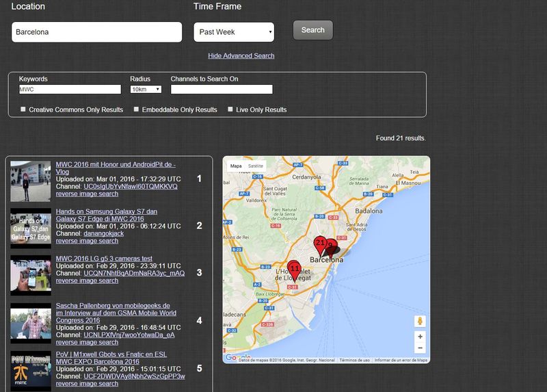Click the red map marker labeled 21

point(320,244)
